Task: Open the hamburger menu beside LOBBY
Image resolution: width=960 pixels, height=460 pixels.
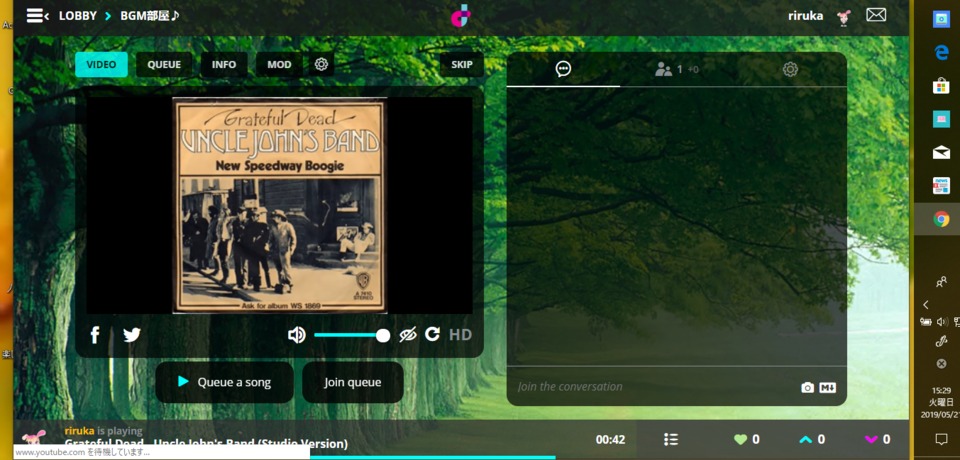Action: (x=37, y=16)
